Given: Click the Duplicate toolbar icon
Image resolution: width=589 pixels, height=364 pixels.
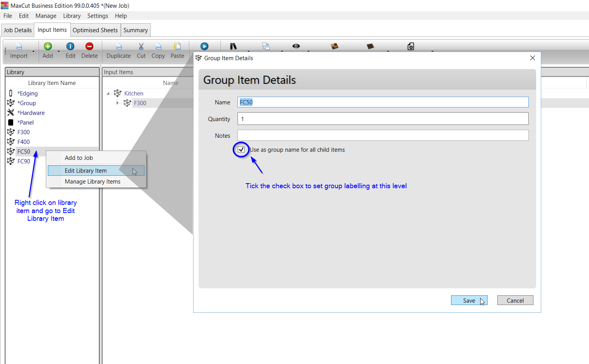Looking at the screenshot, I should click(119, 47).
